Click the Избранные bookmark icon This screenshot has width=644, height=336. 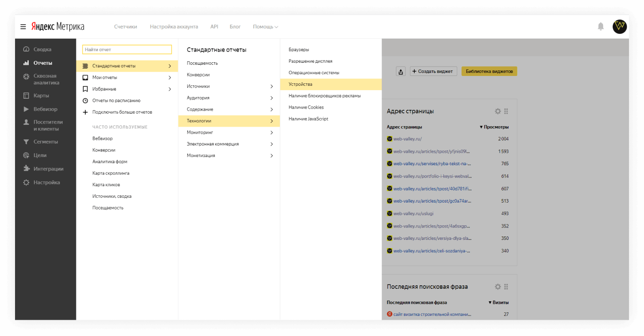[x=85, y=89]
